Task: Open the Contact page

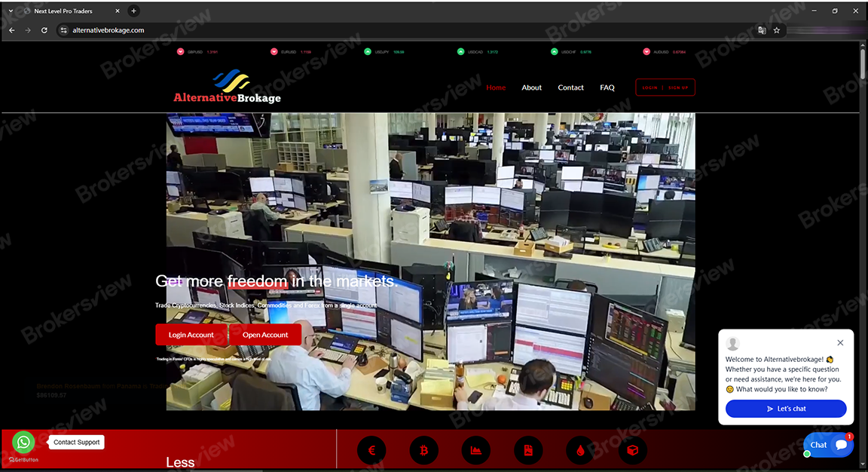Action: 570,87
